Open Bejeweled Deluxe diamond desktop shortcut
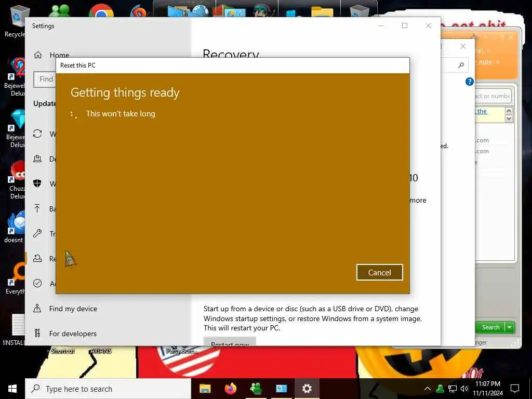 point(16,129)
